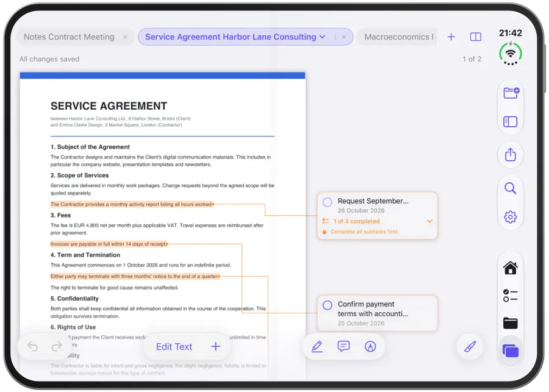
Task: Select the circled pen-nib tool
Action: pyautogui.click(x=370, y=346)
